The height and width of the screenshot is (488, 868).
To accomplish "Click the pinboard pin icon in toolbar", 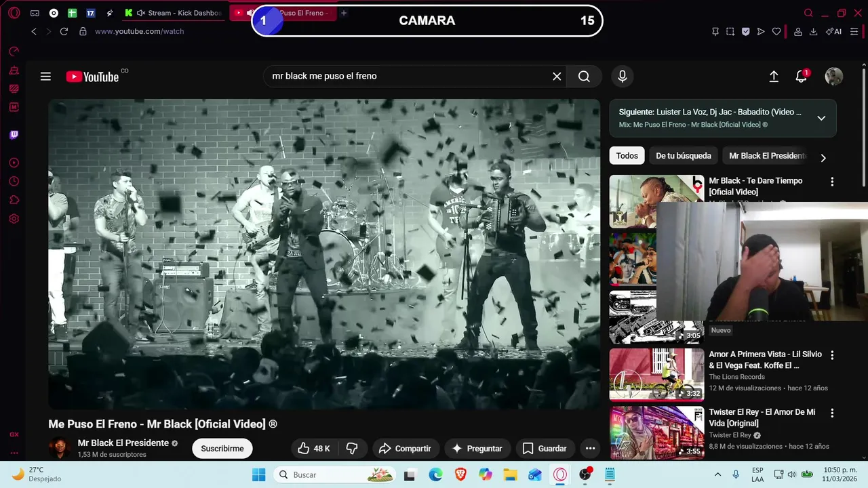I will (x=715, y=31).
